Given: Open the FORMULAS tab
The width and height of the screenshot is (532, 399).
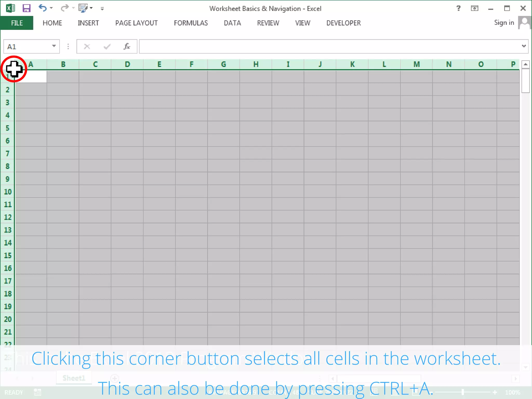Looking at the screenshot, I should [191, 23].
